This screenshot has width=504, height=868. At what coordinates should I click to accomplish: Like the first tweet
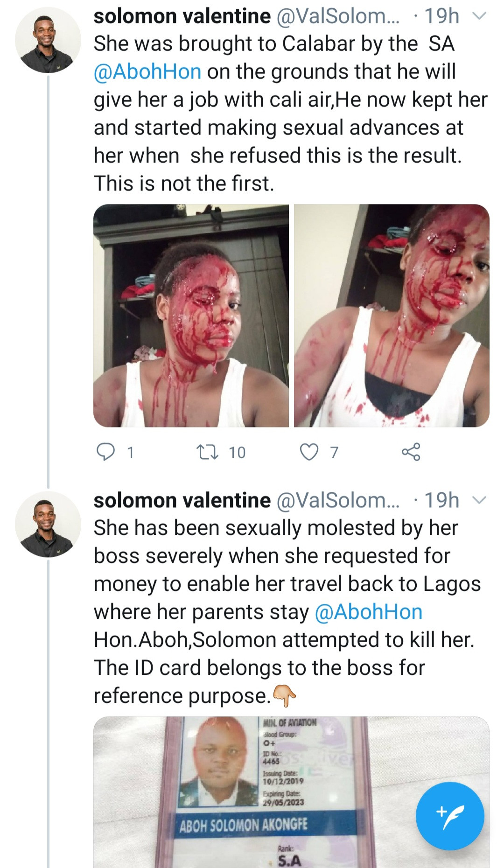309,452
